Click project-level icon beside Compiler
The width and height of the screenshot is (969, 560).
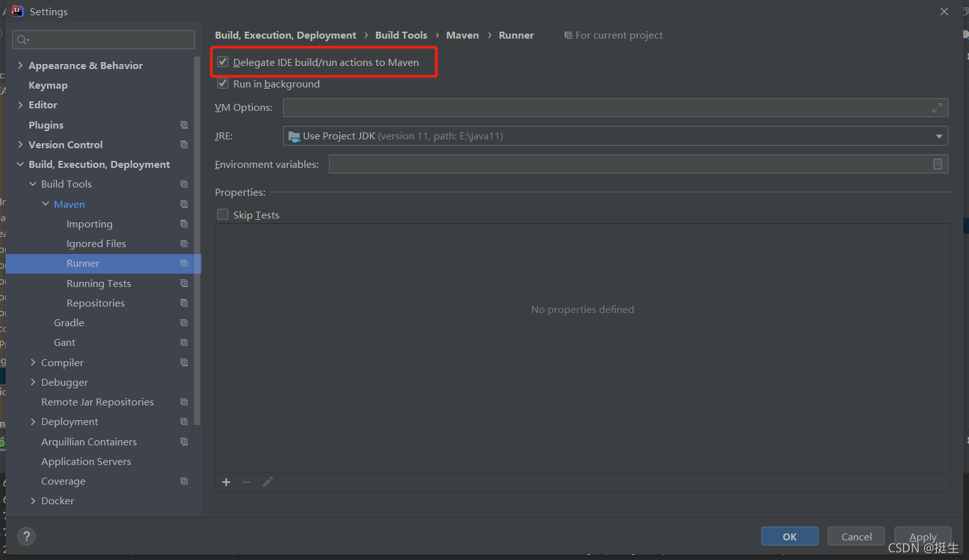click(x=184, y=362)
